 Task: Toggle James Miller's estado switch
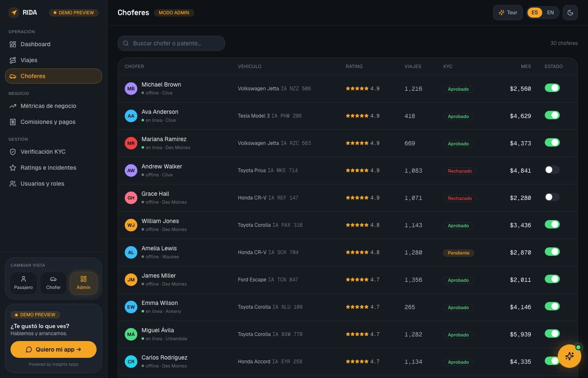point(552,279)
